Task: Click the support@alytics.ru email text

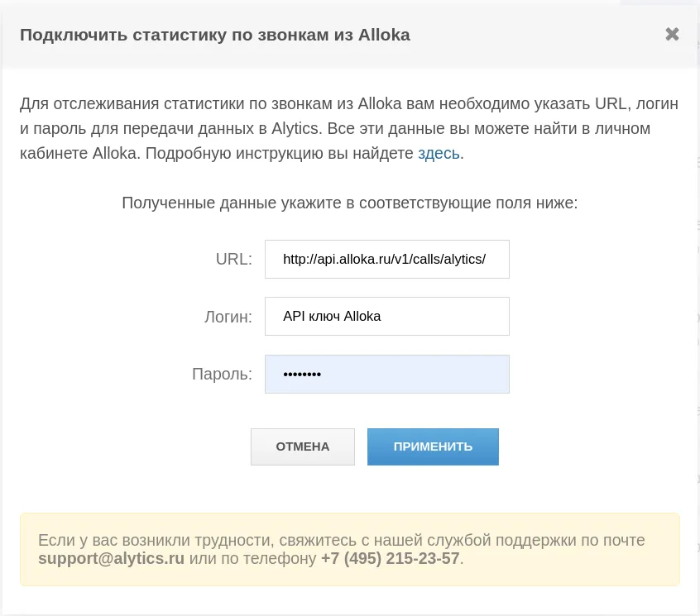Action: point(111,558)
